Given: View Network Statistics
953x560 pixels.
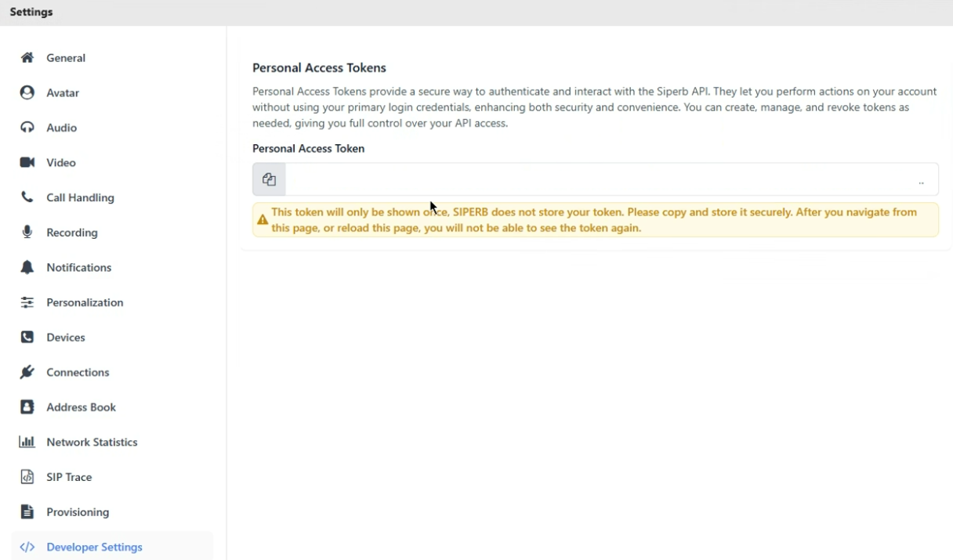Looking at the screenshot, I should pos(112,442).
